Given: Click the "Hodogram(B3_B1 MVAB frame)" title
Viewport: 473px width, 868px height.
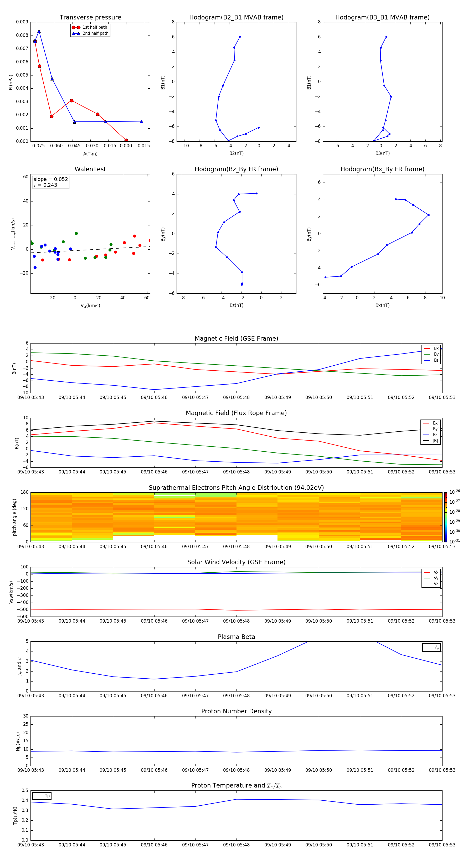Looking at the screenshot, I should (x=382, y=17).
